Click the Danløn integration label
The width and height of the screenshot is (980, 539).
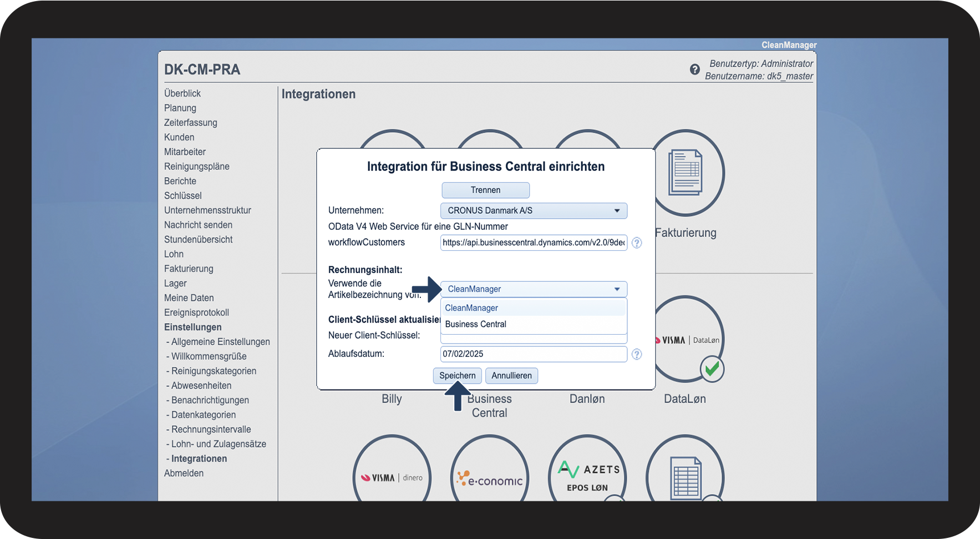(587, 399)
